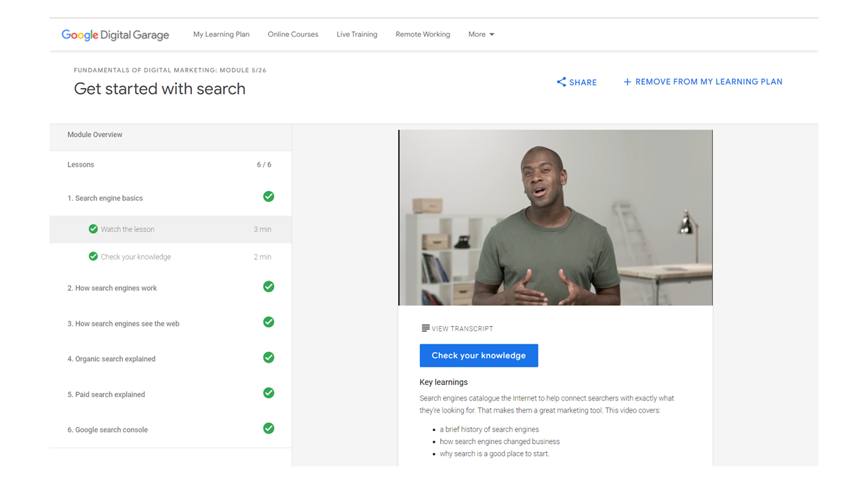The width and height of the screenshot is (868, 488).
Task: Select Watch the lesson sub-item
Action: (x=171, y=229)
